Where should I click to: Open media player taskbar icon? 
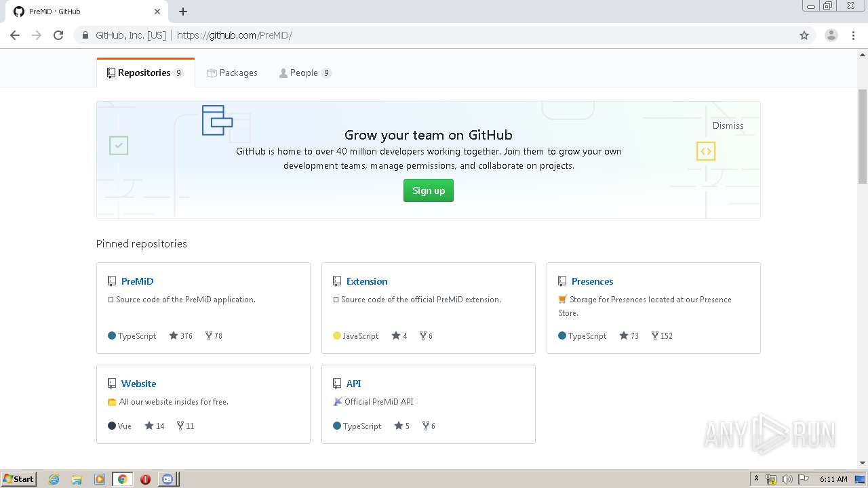pyautogui.click(x=100, y=479)
